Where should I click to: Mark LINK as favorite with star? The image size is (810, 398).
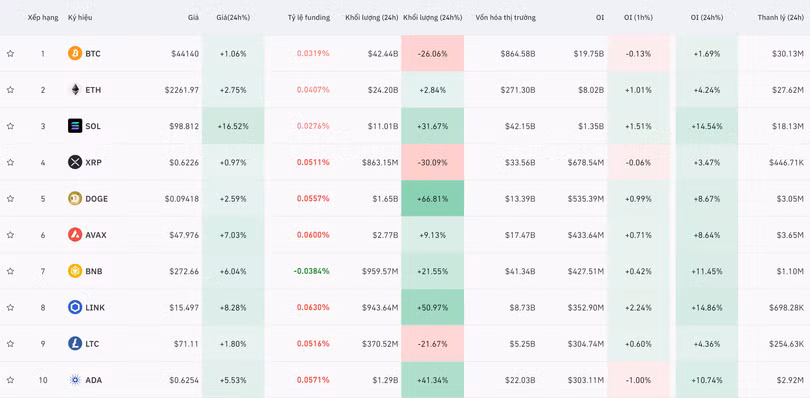click(x=10, y=307)
